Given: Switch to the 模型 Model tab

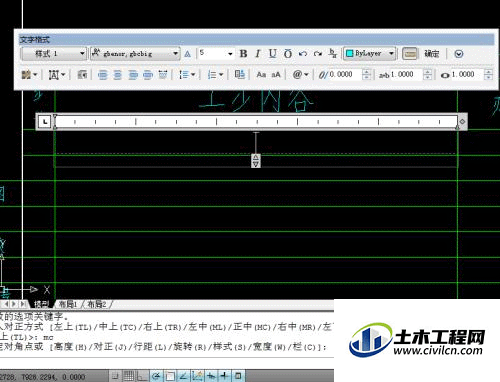Looking at the screenshot, I should tap(41, 304).
